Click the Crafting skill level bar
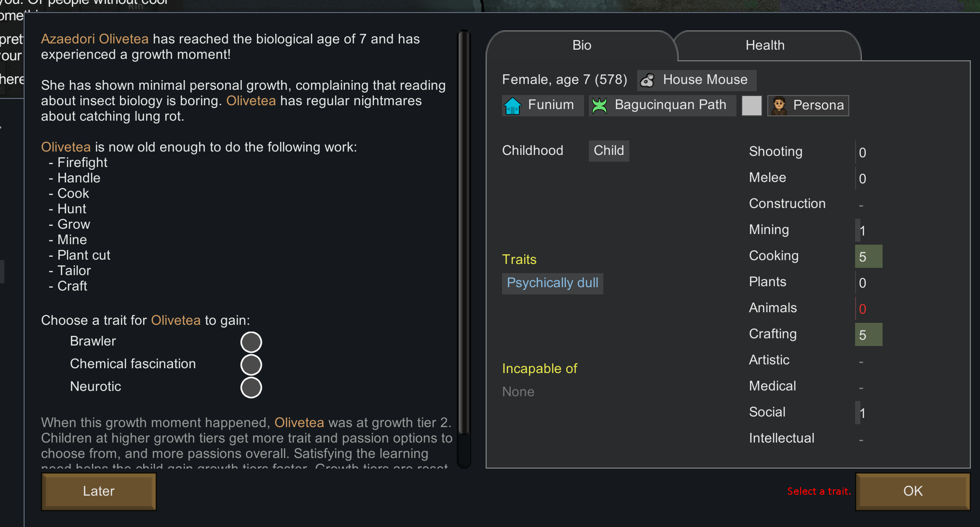This screenshot has height=527, width=980. coord(868,334)
